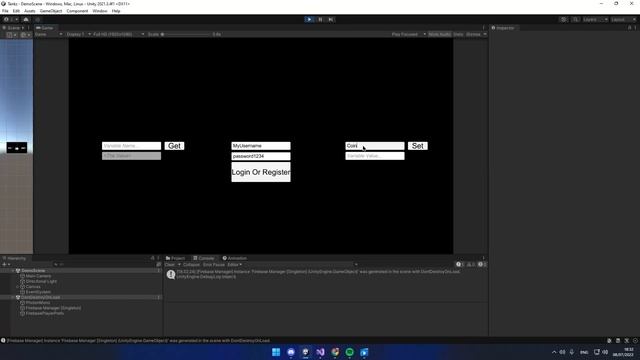Viewport: 640px width, 360px height.
Task: Expand the Canvas object in Hierarchy
Action: click(x=18, y=287)
